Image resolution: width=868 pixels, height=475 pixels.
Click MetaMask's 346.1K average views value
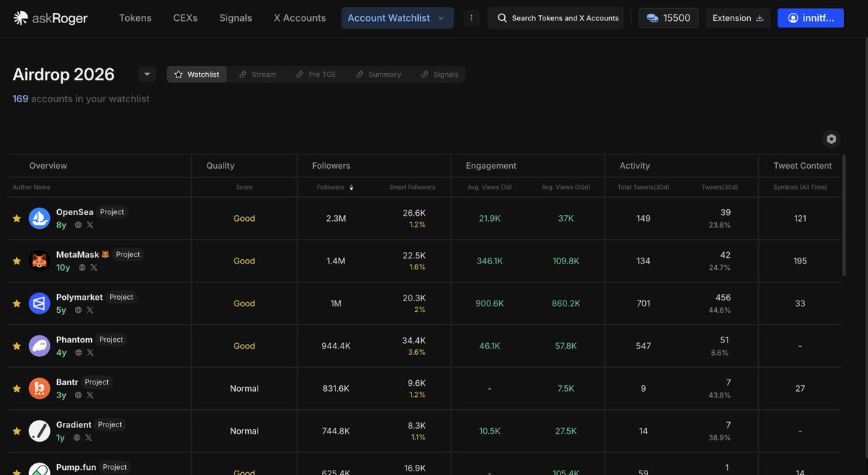coord(490,261)
